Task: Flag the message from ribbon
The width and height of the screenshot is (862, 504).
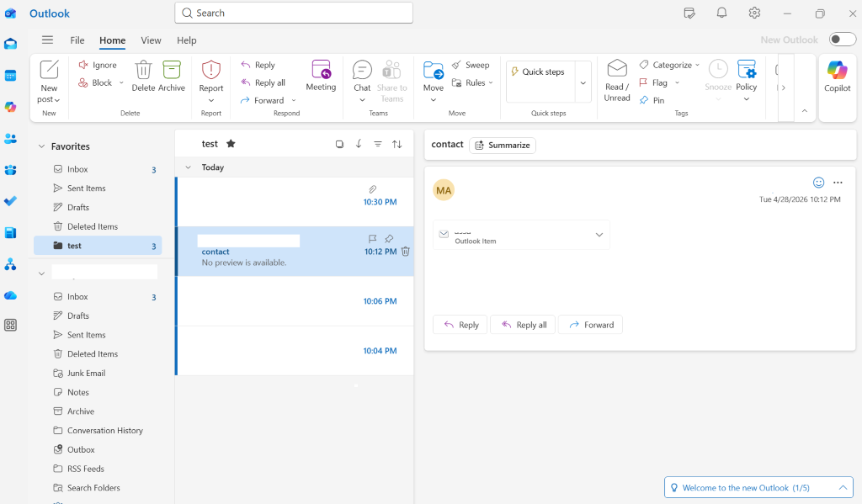Action: pos(653,82)
